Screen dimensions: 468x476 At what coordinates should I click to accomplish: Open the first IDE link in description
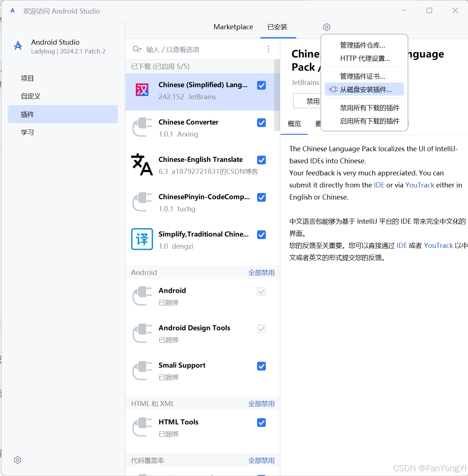pos(379,185)
